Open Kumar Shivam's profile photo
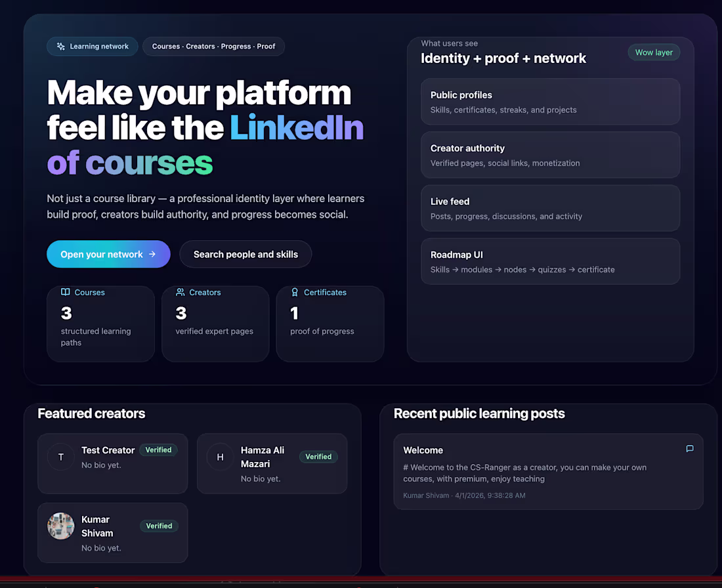This screenshot has height=588, width=722. [x=60, y=526]
